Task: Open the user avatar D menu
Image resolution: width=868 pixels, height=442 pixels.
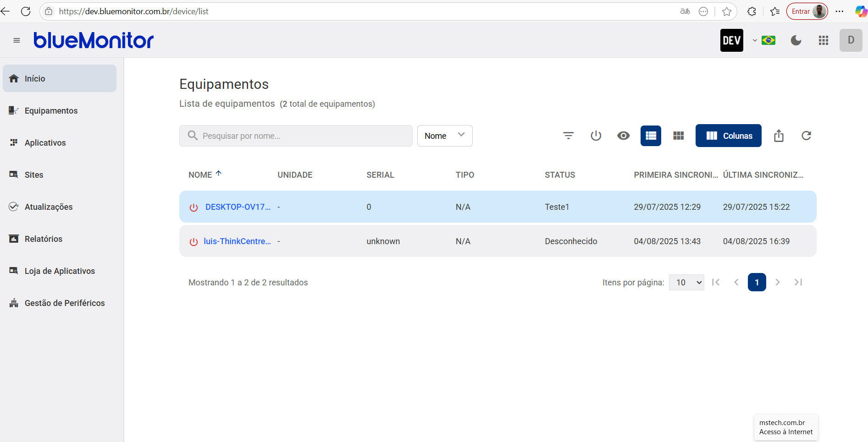Action: coord(851,40)
